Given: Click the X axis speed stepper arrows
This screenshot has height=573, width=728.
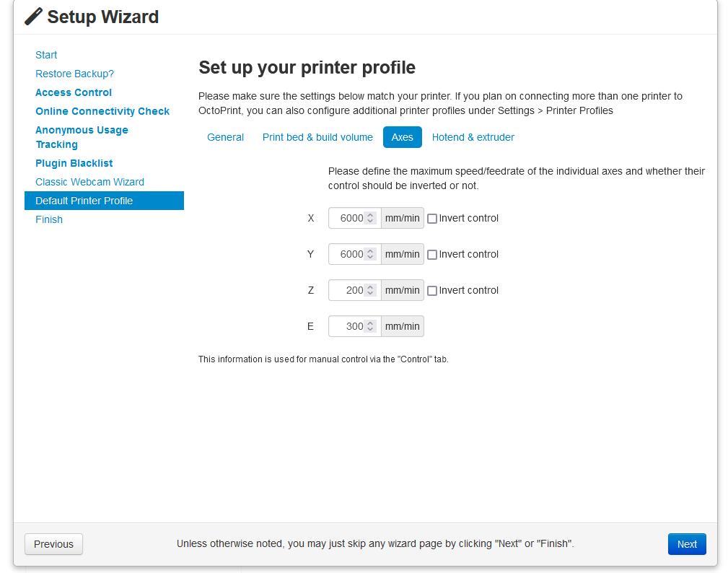Looking at the screenshot, I should (370, 218).
